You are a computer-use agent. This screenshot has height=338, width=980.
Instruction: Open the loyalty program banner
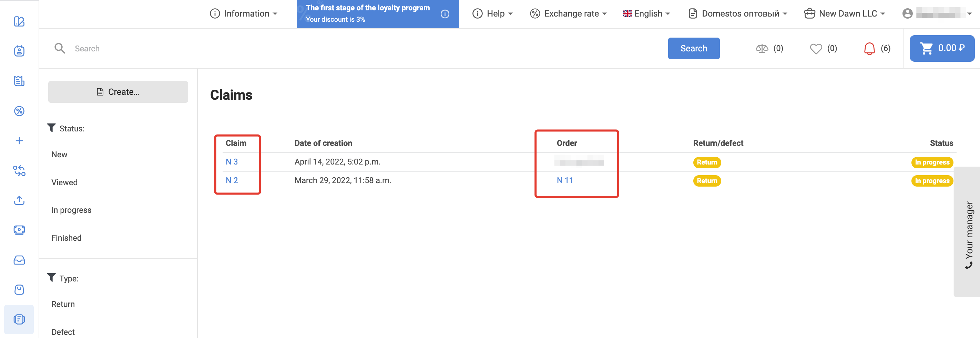(x=377, y=14)
